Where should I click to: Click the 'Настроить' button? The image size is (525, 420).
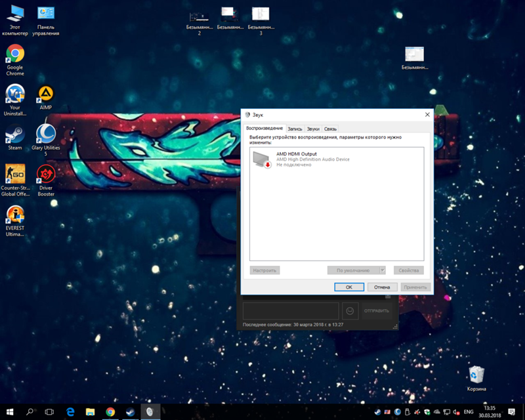click(x=264, y=270)
